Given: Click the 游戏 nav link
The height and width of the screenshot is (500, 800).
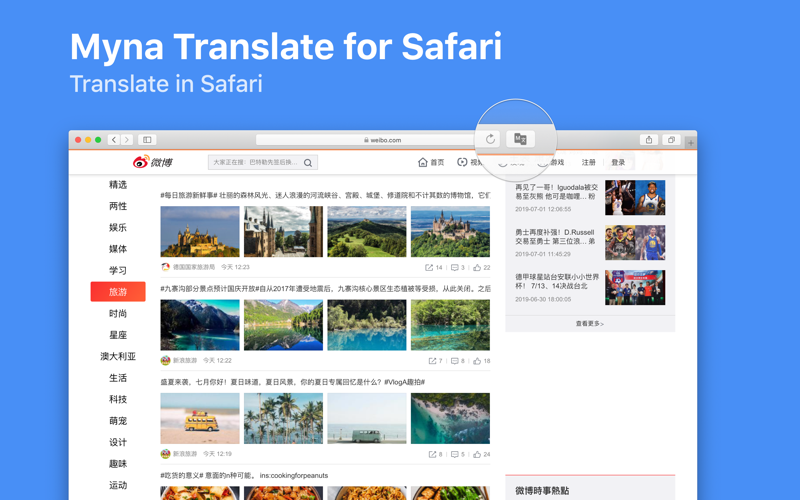Looking at the screenshot, I should pos(557,162).
